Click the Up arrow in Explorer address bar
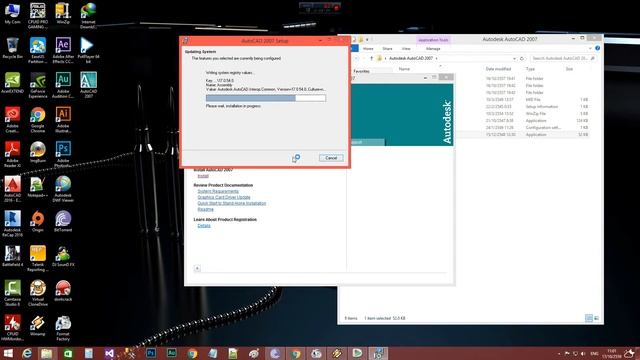 371,58
